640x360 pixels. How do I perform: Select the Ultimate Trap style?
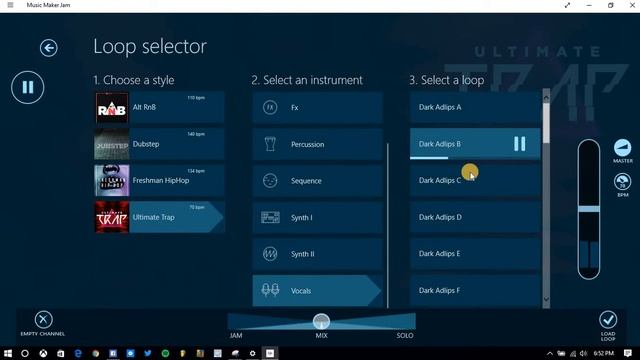coord(159,217)
